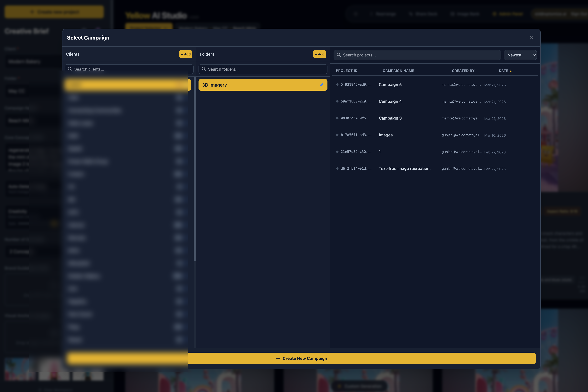Viewport: 588px width, 392px height.
Task: Click the creator email in Campaign 4 row
Action: pos(461,101)
